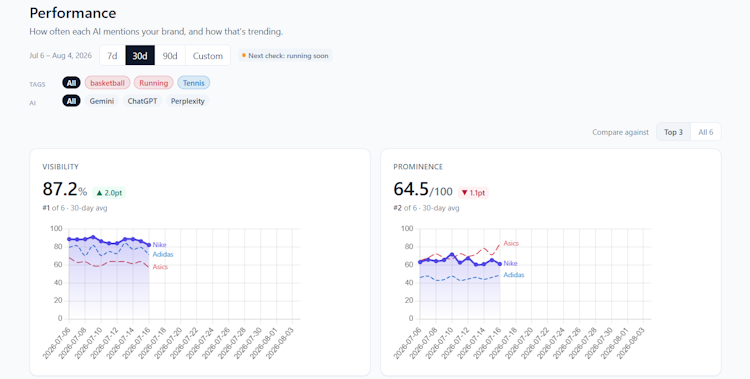The image size is (750, 379).
Task: Click the Adidas label in Prominence chart
Action: pyautogui.click(x=514, y=275)
